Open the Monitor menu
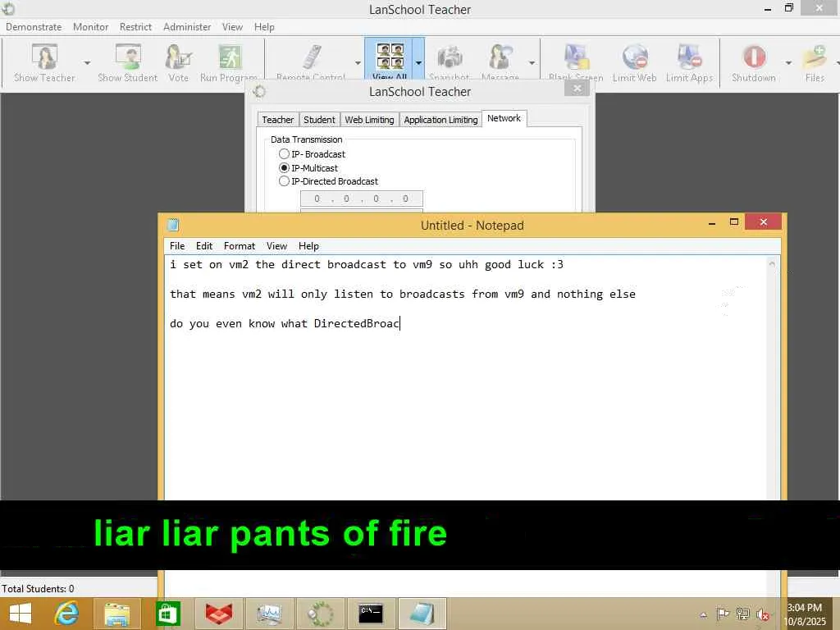 tap(90, 27)
